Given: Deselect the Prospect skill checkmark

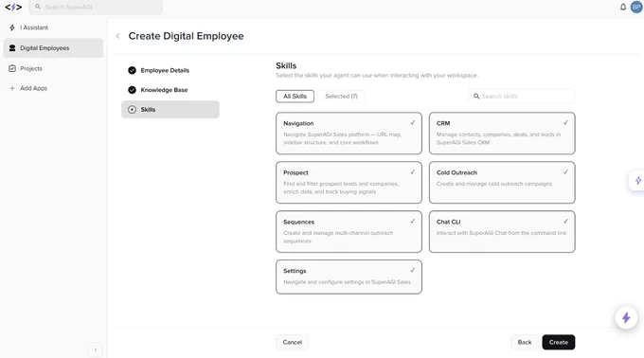Looking at the screenshot, I should [x=412, y=172].
